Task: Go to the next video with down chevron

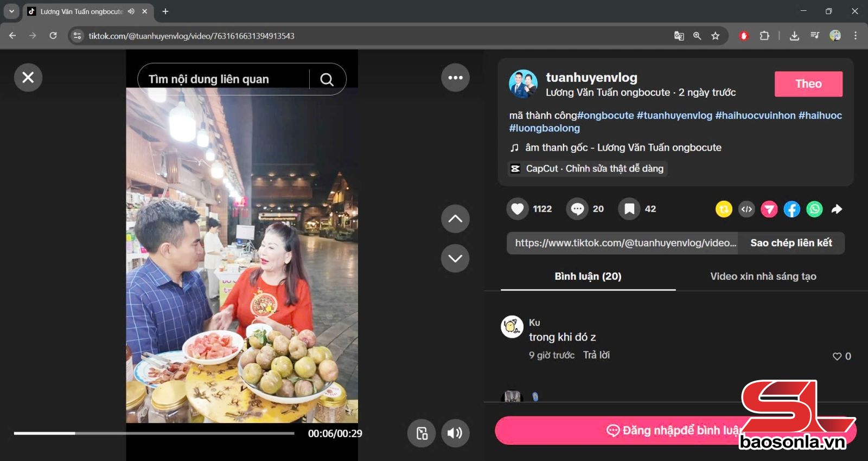Action: pyautogui.click(x=455, y=258)
